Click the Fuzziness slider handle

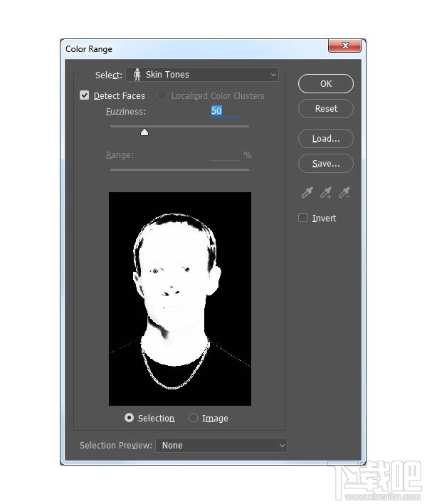tap(144, 132)
